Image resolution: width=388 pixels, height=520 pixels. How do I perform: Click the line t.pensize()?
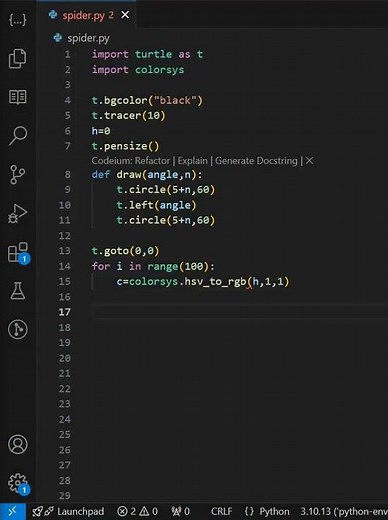point(125,146)
